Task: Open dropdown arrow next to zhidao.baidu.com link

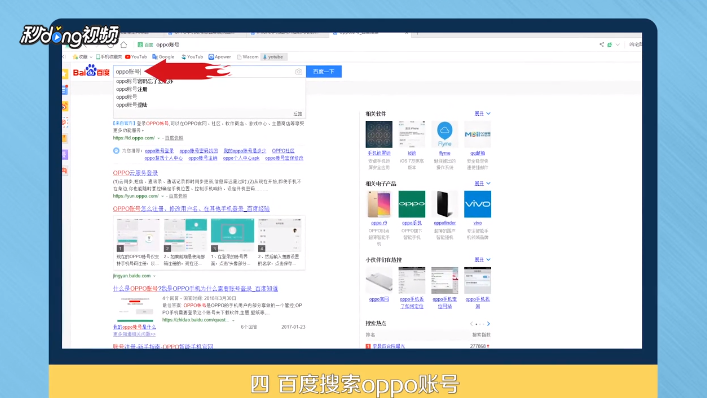Action: [233, 320]
